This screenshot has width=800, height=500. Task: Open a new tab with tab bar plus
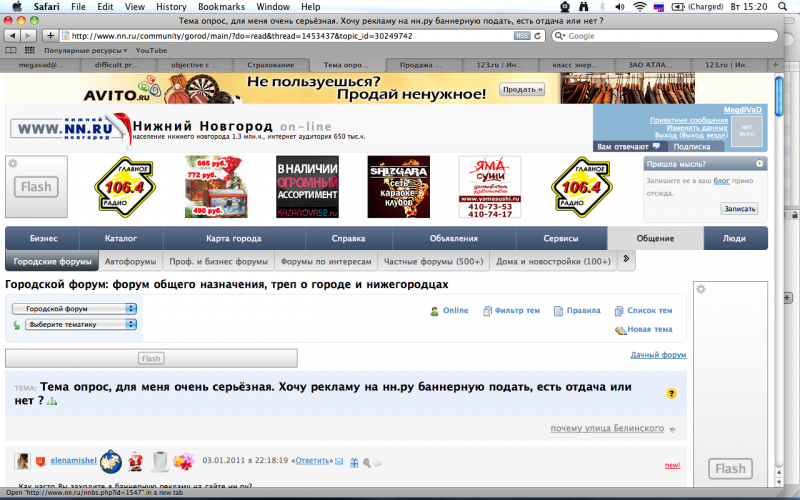tap(775, 65)
